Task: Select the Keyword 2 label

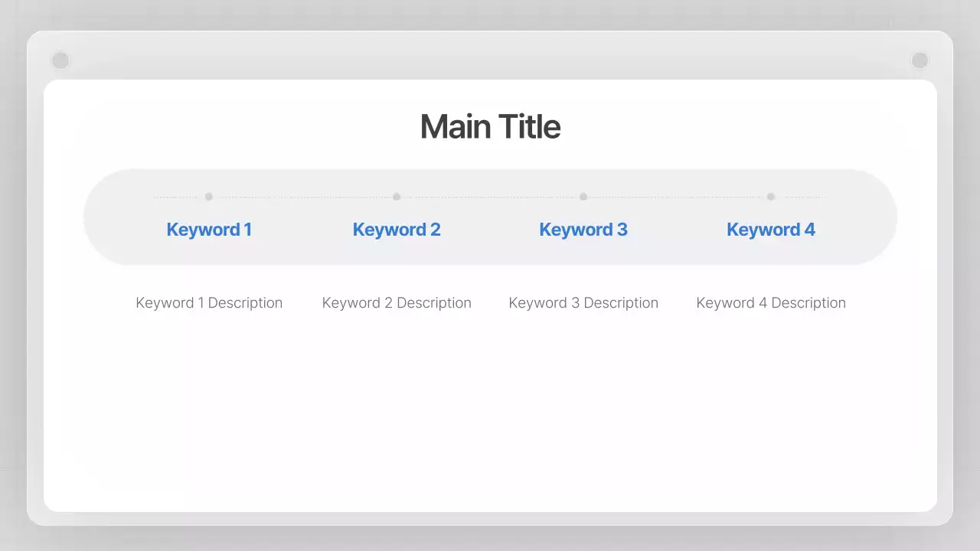Action: 397,230
